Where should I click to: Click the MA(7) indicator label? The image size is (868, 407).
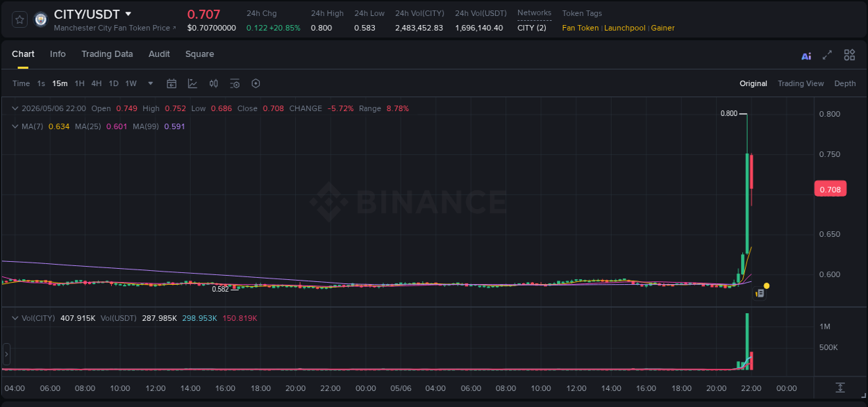33,126
